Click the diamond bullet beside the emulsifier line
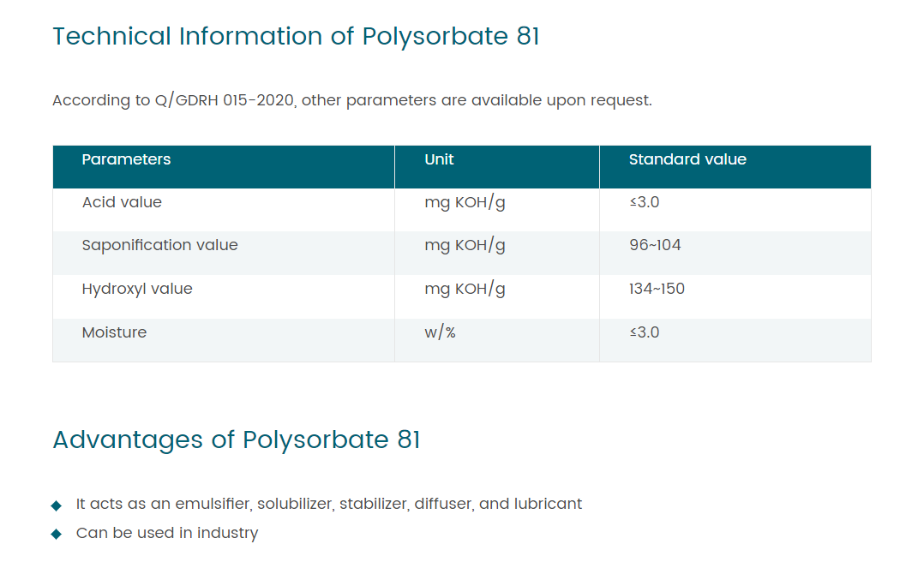 click(57, 505)
